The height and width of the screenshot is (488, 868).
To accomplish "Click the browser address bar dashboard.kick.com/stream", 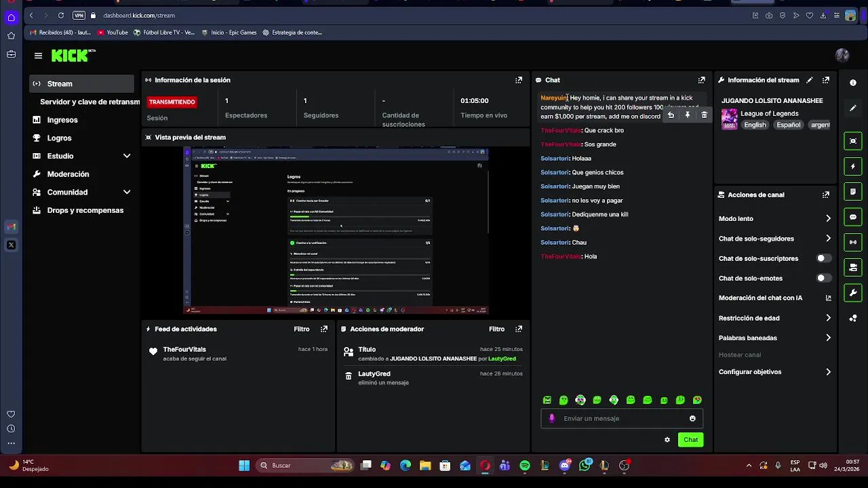I will click(139, 15).
